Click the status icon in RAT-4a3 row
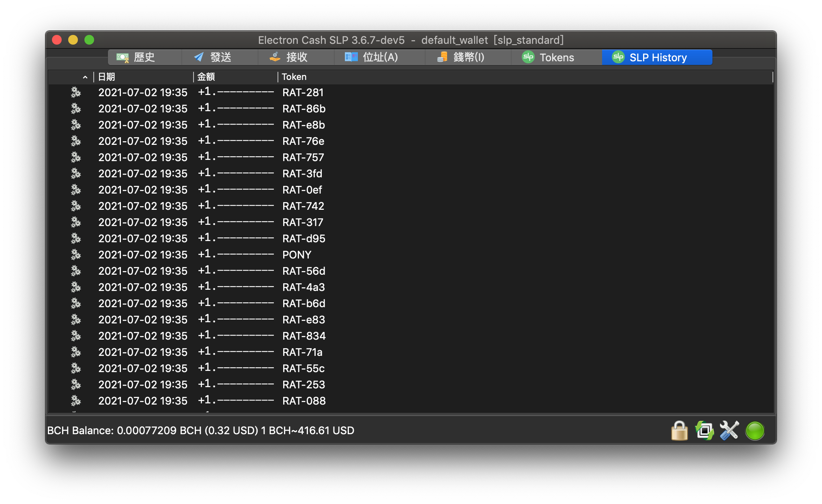 click(76, 287)
